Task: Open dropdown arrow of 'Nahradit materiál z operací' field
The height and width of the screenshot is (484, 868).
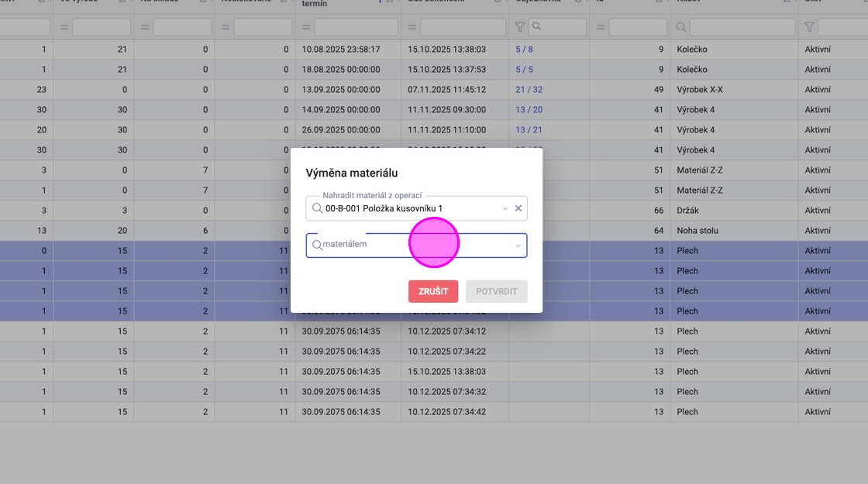Action: [505, 209]
